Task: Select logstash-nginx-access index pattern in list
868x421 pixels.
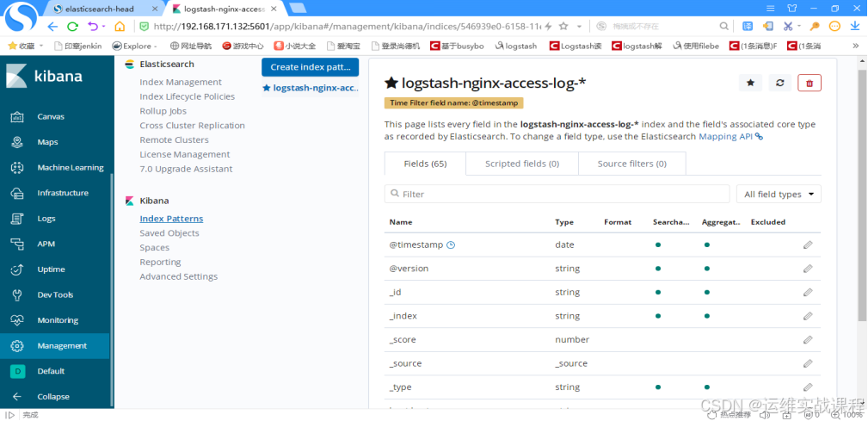Action: (x=310, y=88)
